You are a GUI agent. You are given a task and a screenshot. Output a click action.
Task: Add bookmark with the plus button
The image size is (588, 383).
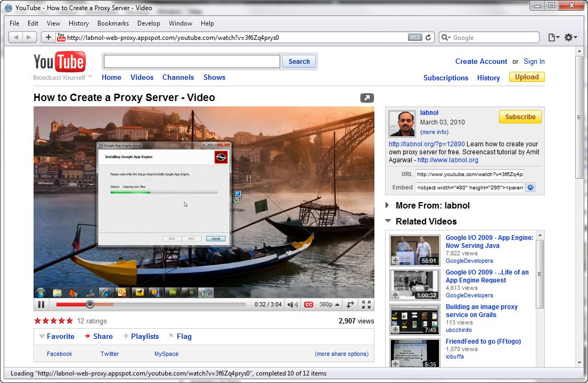point(48,37)
